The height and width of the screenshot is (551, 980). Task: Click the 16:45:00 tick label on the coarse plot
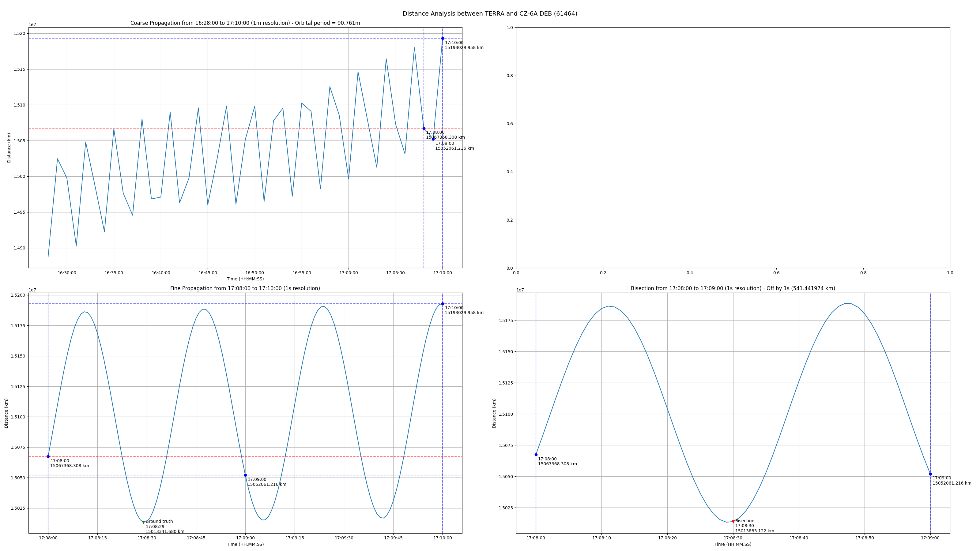[208, 273]
